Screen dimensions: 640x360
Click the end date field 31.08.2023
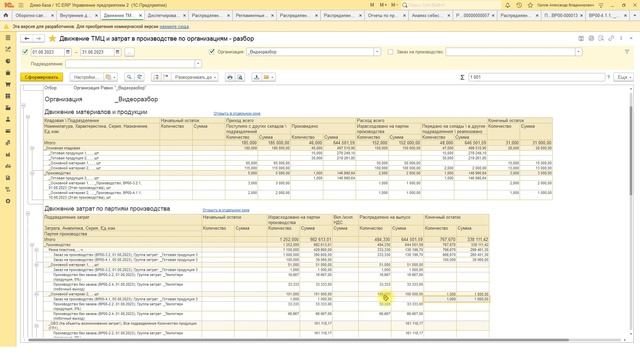coord(96,52)
